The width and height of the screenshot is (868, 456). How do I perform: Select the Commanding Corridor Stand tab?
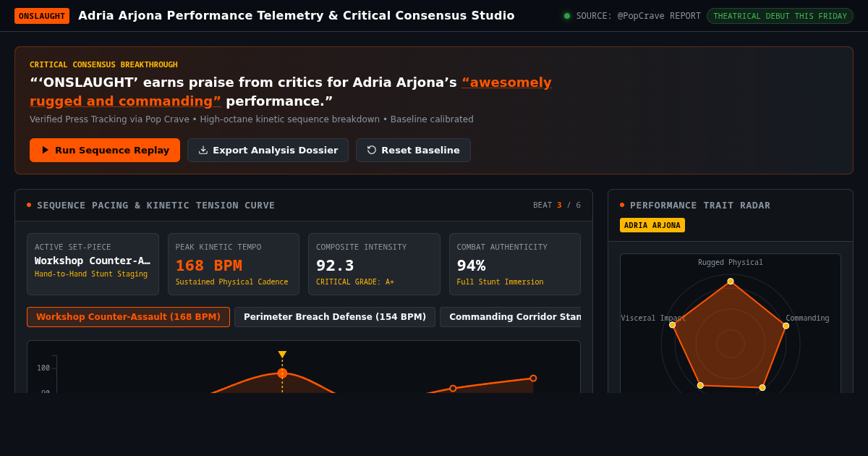point(511,317)
